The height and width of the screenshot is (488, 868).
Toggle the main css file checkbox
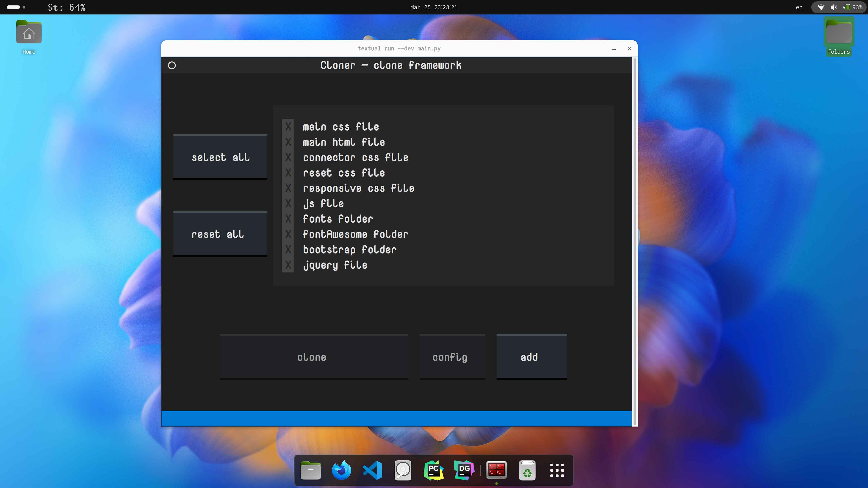pos(288,127)
